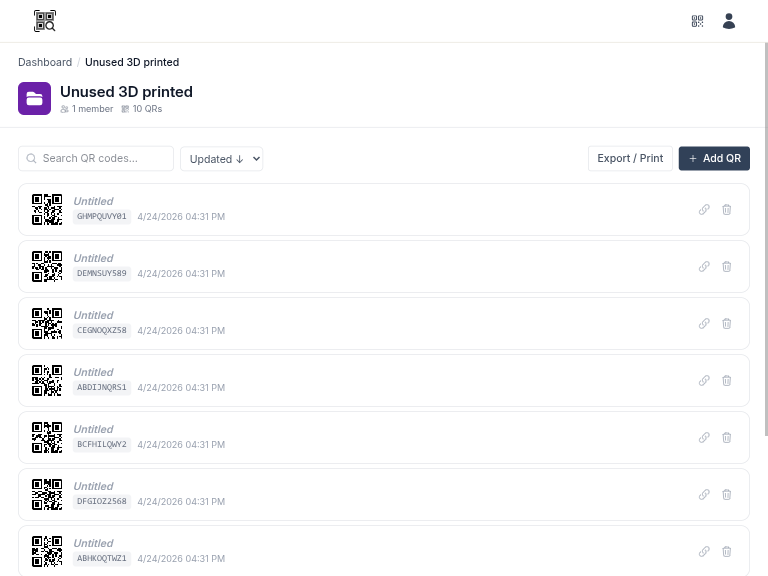Delete QR code ABDIJNQRS1
The height and width of the screenshot is (576, 768).
click(x=727, y=381)
